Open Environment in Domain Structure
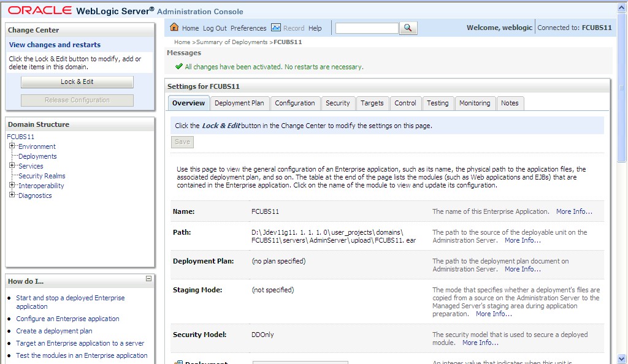This screenshot has width=628, height=364. tap(37, 146)
